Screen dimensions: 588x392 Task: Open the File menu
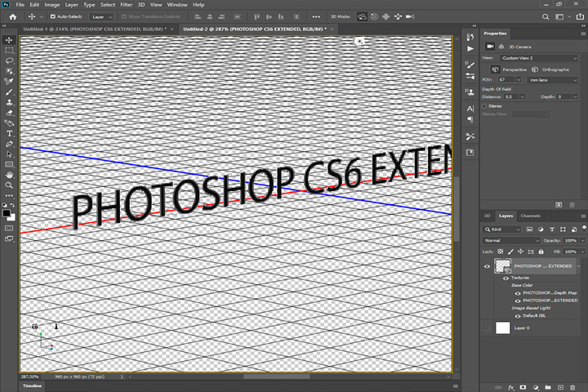[20, 5]
